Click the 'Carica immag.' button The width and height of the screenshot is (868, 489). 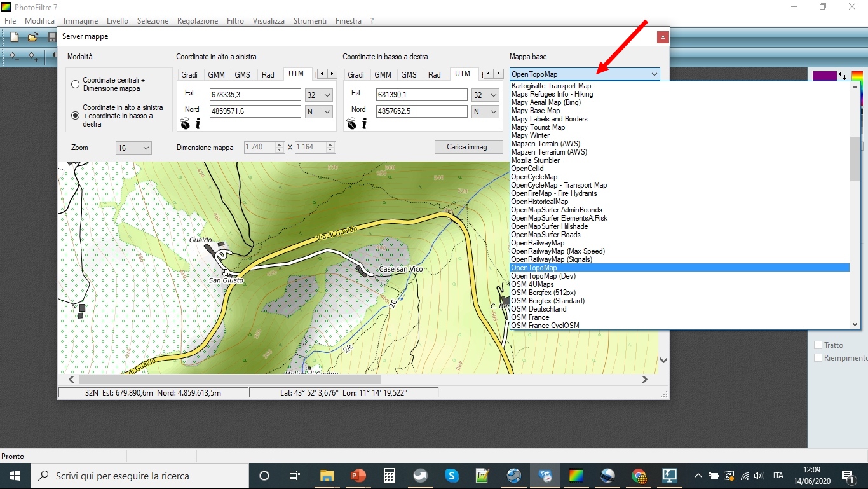(x=468, y=147)
